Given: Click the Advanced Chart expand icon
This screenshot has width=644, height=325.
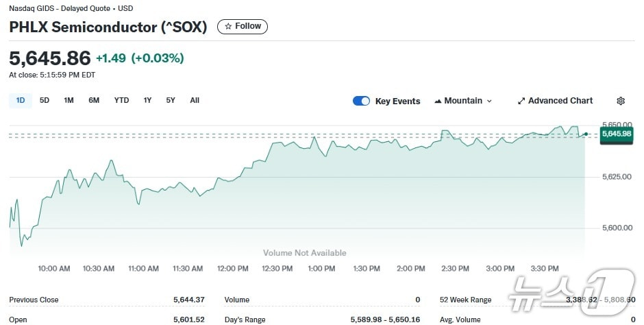Looking at the screenshot, I should [x=521, y=101].
